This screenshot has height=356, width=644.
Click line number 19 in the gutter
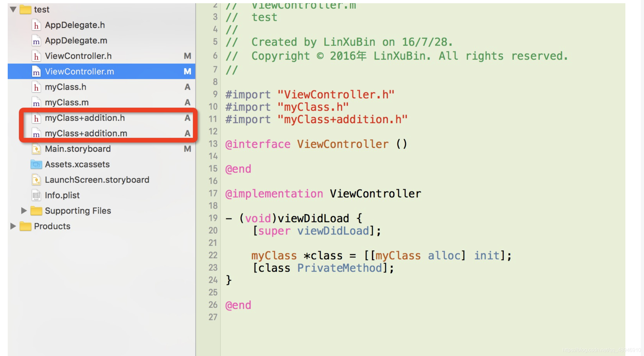click(213, 218)
